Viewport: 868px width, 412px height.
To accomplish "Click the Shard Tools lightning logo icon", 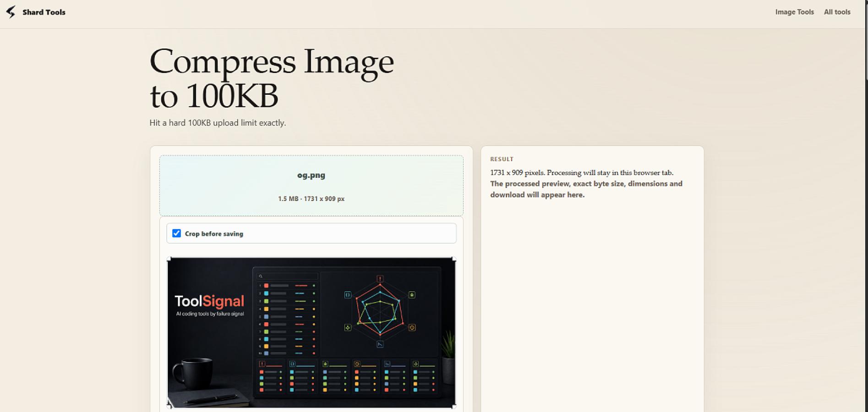I will pos(11,12).
